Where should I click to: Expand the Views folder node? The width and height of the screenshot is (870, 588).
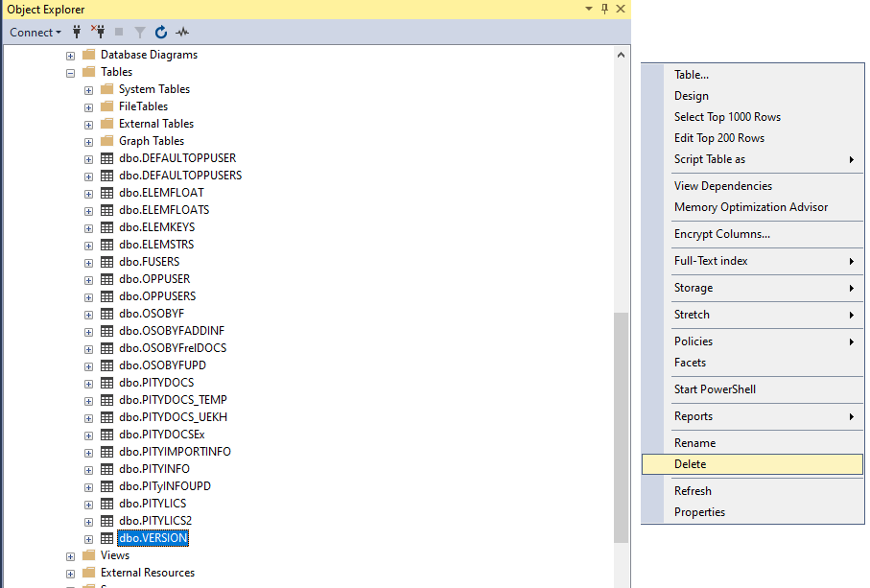coord(70,555)
